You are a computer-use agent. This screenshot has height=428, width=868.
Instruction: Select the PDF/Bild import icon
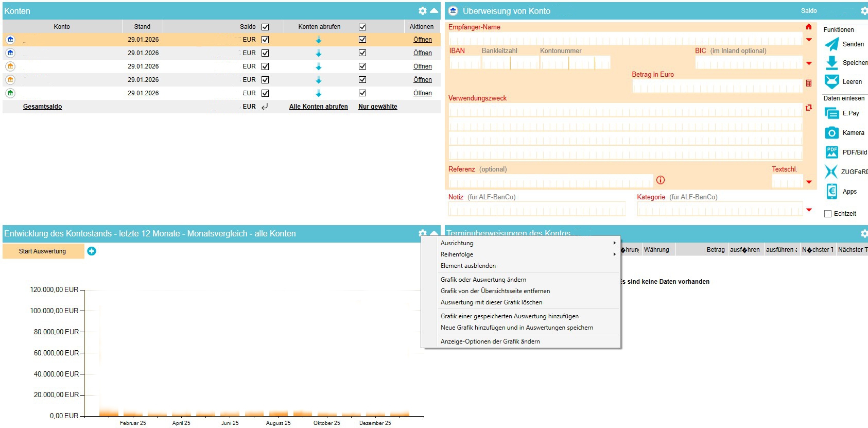coord(831,152)
